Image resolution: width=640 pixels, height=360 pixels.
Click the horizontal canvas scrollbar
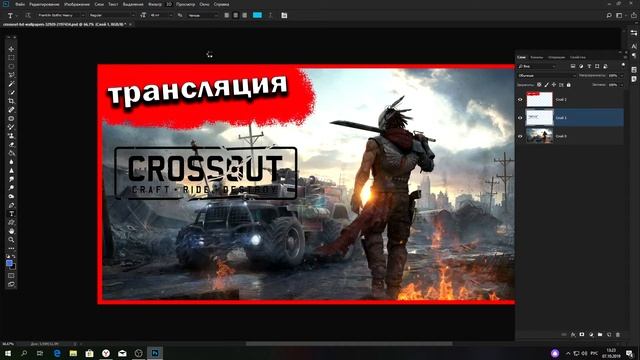click(x=349, y=344)
